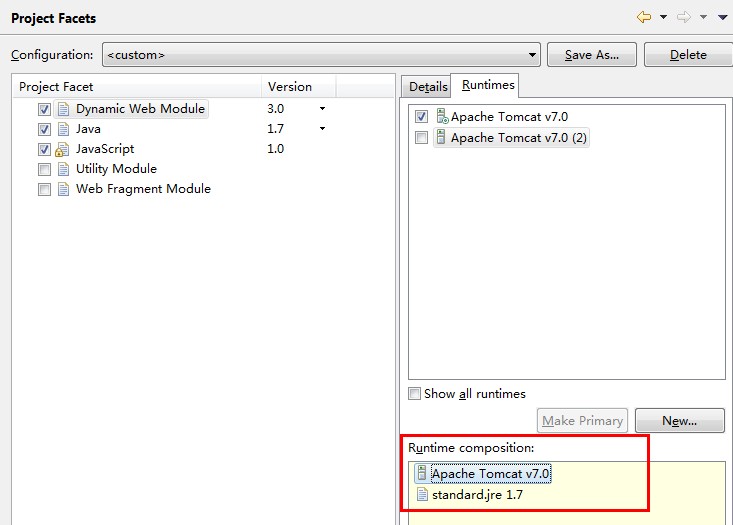The height and width of the screenshot is (525, 733).
Task: Click the forward navigation arrow icon
Action: (x=684, y=17)
